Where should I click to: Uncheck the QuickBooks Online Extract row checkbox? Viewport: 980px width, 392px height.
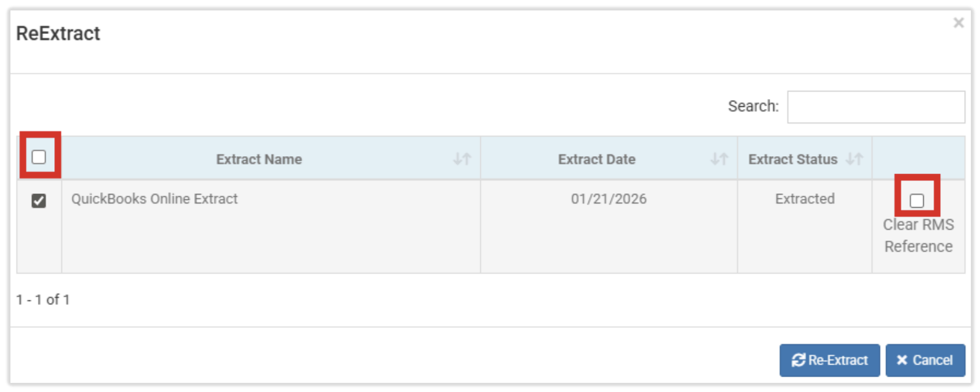click(39, 201)
